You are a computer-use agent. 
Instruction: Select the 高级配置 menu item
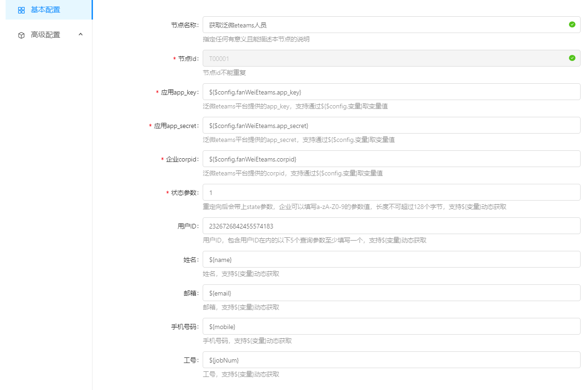tap(45, 35)
